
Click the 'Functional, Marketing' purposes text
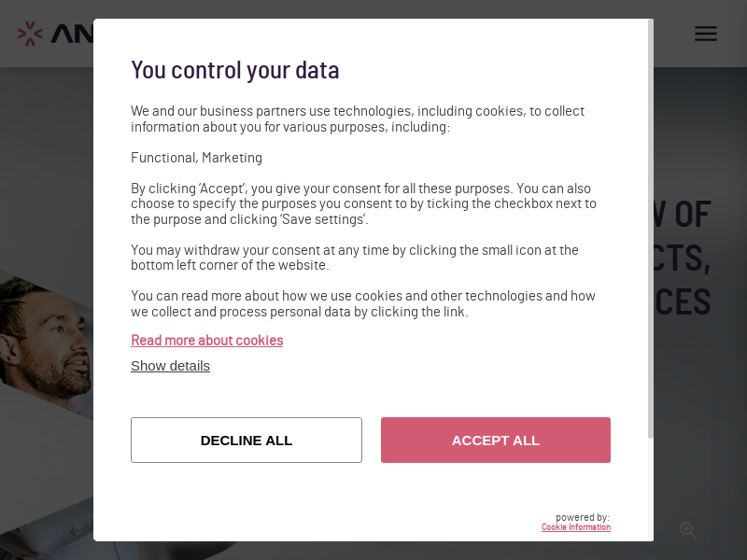point(196,158)
